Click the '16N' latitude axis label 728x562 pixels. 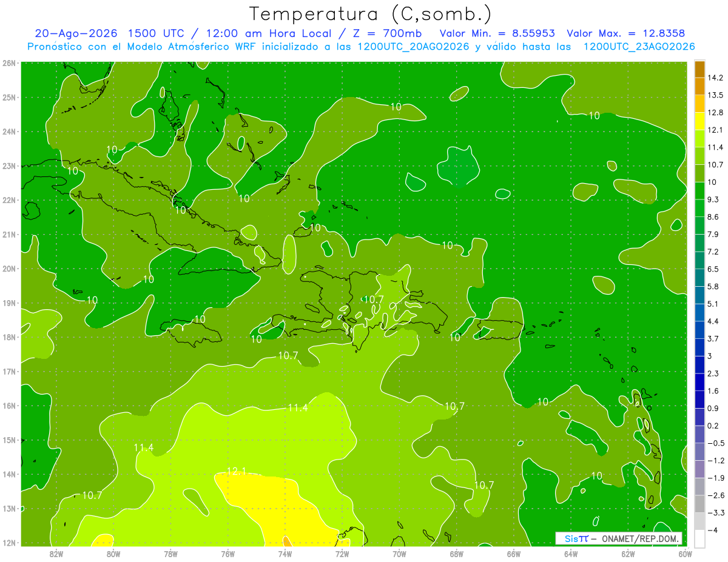click(8, 406)
